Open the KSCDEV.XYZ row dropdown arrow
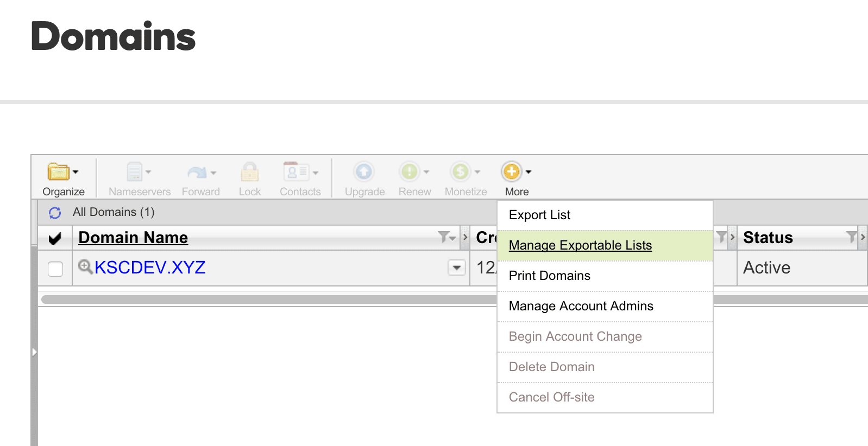 pos(457,267)
